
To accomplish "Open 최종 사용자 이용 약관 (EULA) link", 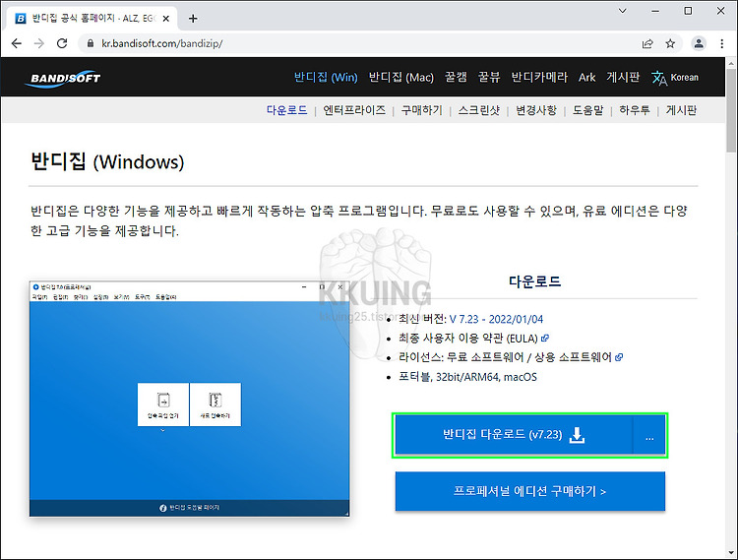I will (468, 339).
